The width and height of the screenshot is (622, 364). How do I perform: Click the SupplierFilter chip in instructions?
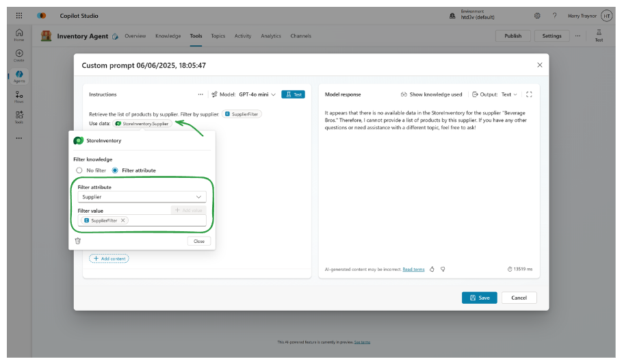[242, 114]
